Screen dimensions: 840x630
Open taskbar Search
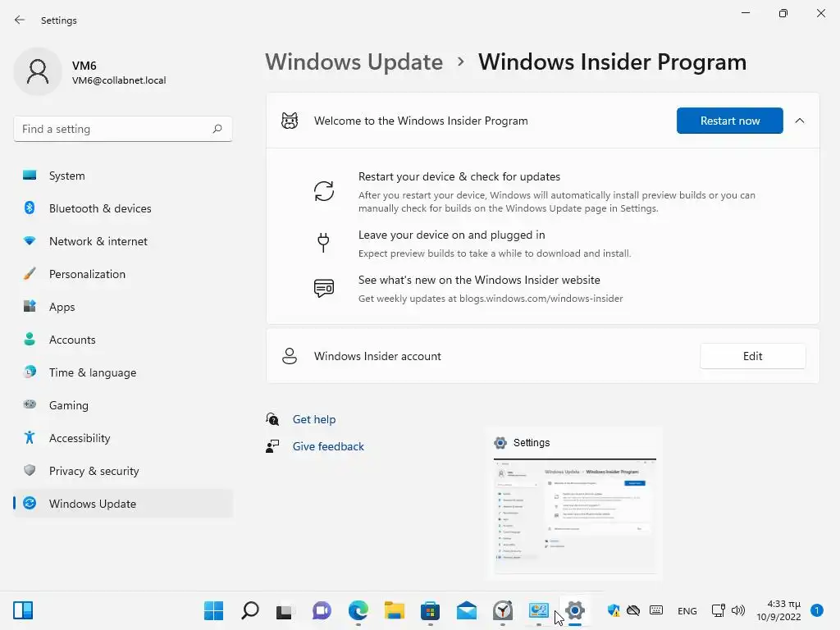point(249,610)
